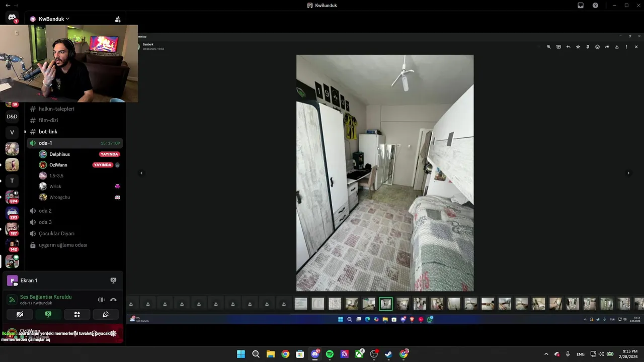The height and width of the screenshot is (362, 644).
Task: Open soundboard button in voice panel
Action: tap(106, 315)
